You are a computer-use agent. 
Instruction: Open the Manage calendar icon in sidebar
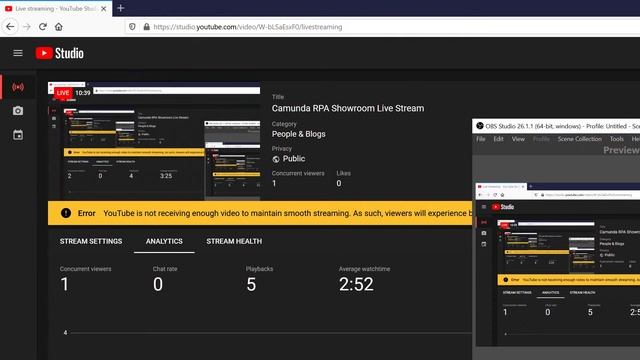(x=18, y=135)
